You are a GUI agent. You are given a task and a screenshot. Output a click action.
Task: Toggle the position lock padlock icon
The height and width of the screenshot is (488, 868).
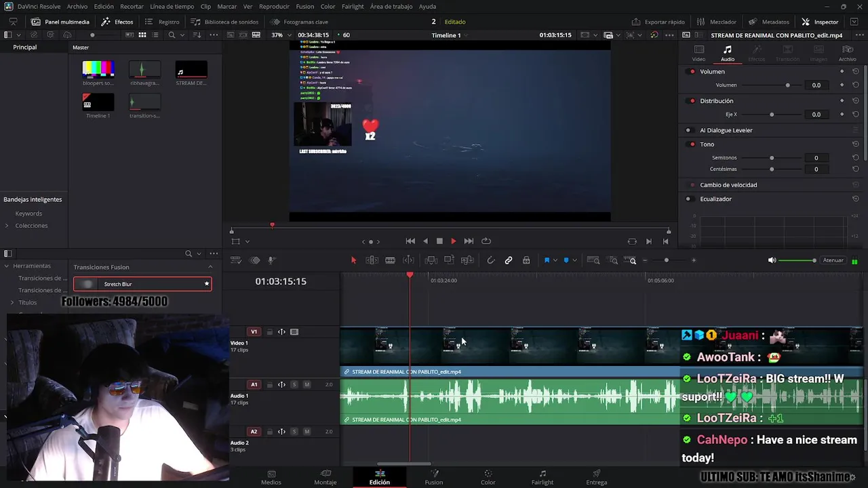pos(526,260)
